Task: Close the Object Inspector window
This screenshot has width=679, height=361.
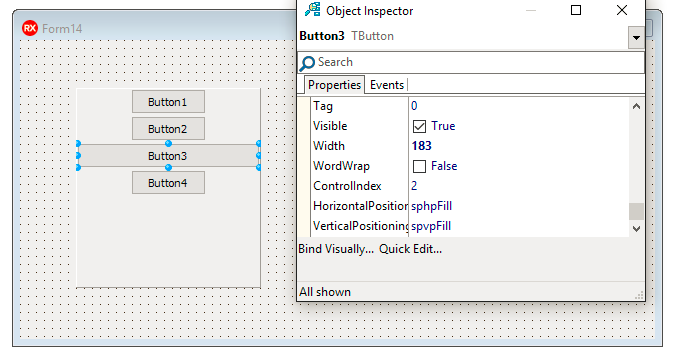Action: click(x=622, y=10)
